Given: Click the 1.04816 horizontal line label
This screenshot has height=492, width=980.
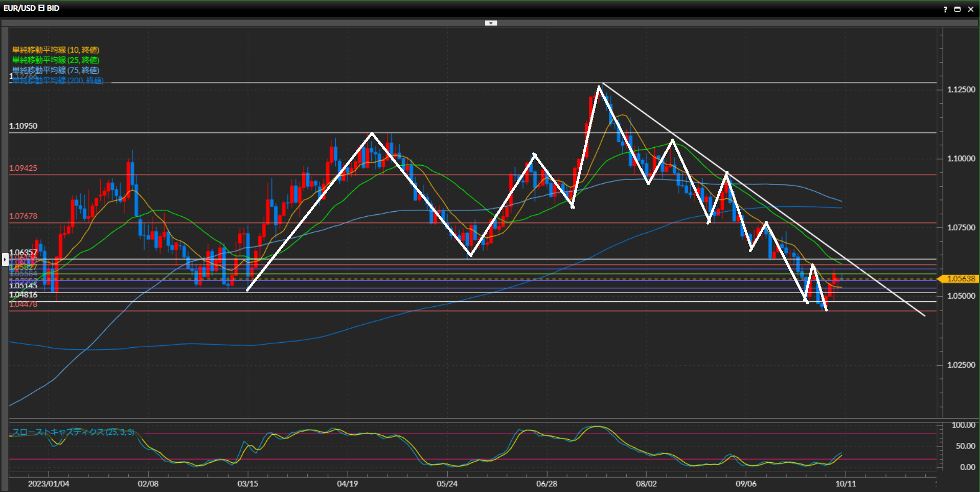Looking at the screenshot, I should [x=23, y=295].
